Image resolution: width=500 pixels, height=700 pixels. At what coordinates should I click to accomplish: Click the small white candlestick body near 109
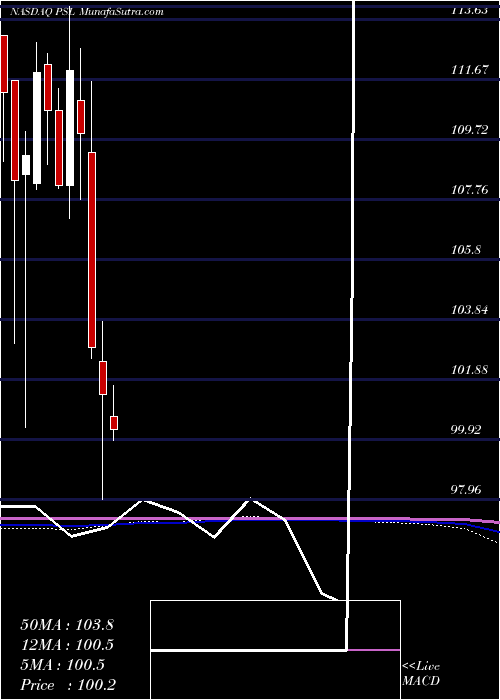point(26,165)
